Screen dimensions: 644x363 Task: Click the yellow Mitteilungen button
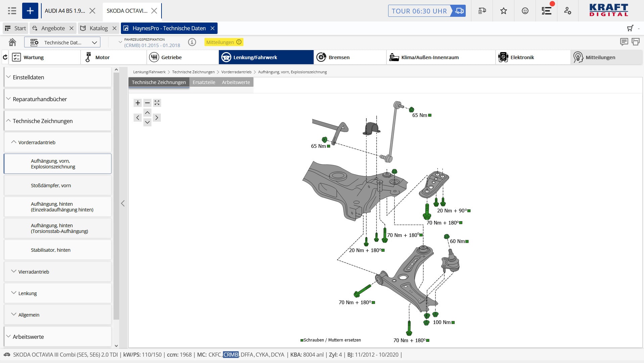224,42
